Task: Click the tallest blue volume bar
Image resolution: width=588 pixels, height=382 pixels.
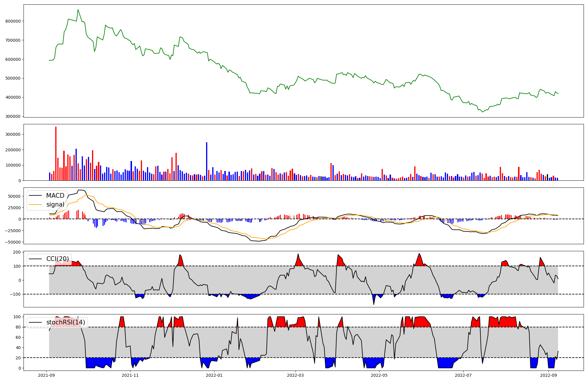Action: pyautogui.click(x=207, y=162)
